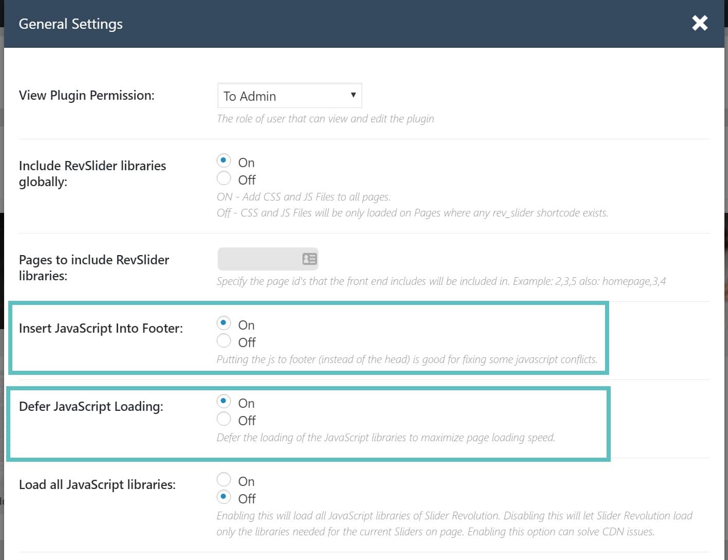Turn Off Insert JavaScript Into Footer

point(224,340)
